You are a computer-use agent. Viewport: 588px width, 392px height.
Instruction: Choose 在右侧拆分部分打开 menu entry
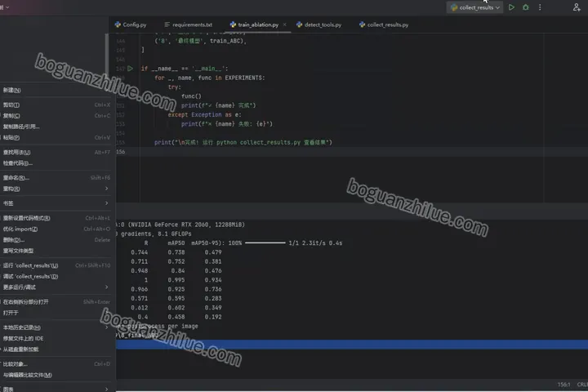[56, 302]
